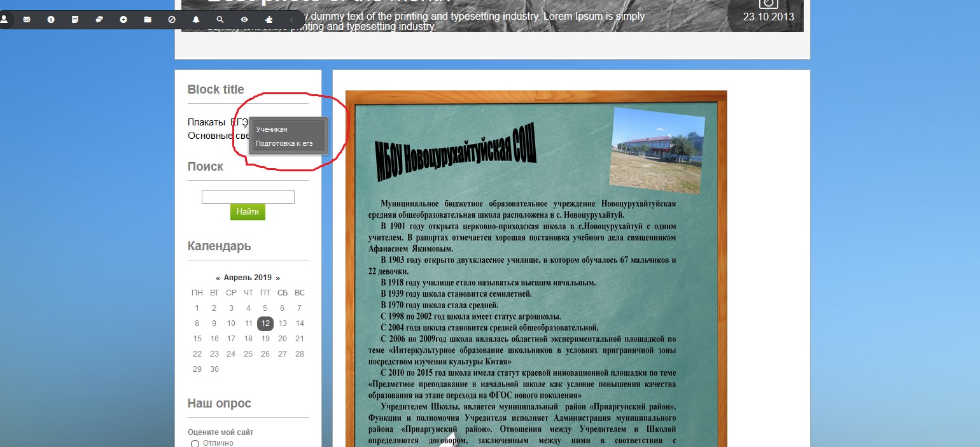This screenshot has width=980, height=447.
Task: Select 'Подготовка к егэ' submenu item
Action: [284, 143]
